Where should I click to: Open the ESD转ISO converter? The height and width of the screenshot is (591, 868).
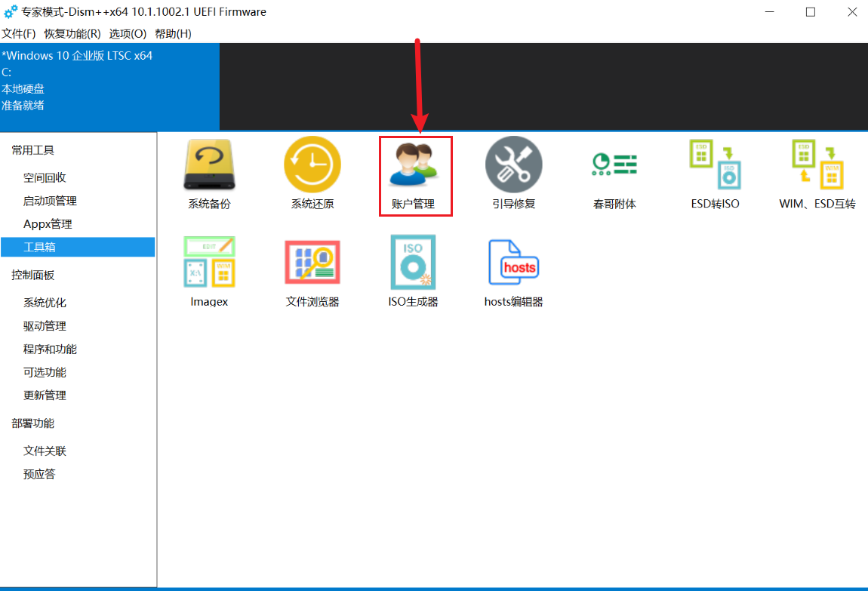coord(716,173)
